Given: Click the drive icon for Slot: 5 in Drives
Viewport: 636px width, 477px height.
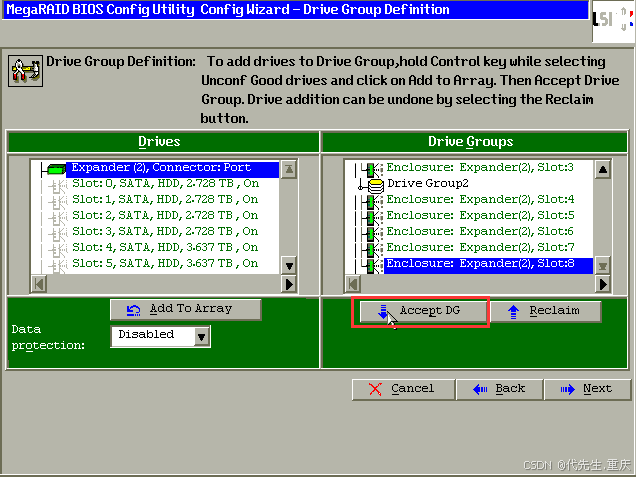Looking at the screenshot, I should [x=58, y=265].
